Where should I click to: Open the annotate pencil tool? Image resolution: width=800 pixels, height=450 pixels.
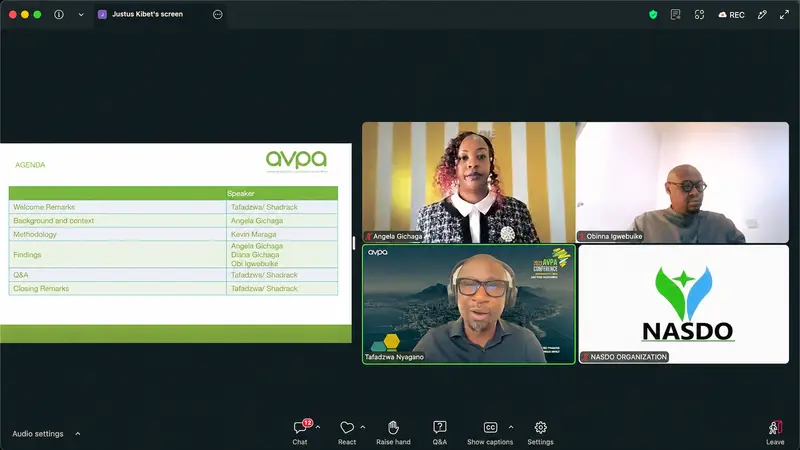[x=762, y=14]
